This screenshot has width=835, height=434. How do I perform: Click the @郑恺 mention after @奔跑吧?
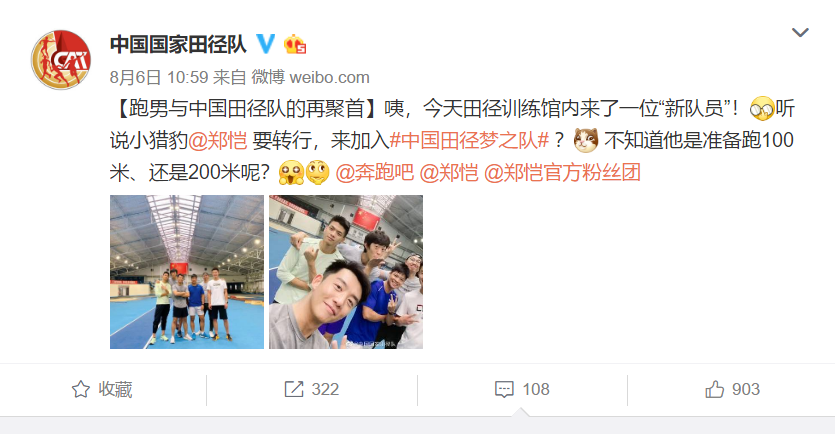click(x=449, y=173)
